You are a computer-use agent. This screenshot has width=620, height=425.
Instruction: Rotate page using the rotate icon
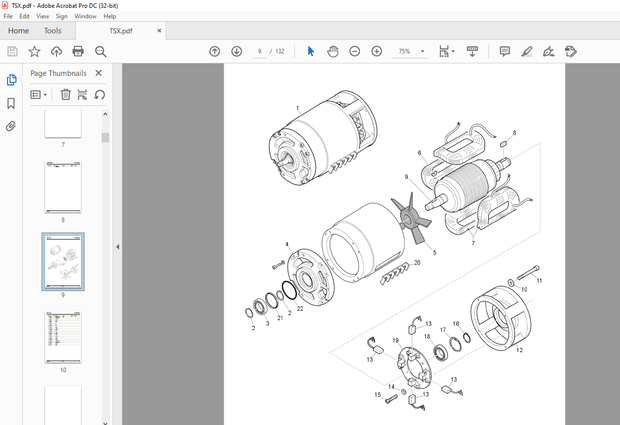(100, 95)
